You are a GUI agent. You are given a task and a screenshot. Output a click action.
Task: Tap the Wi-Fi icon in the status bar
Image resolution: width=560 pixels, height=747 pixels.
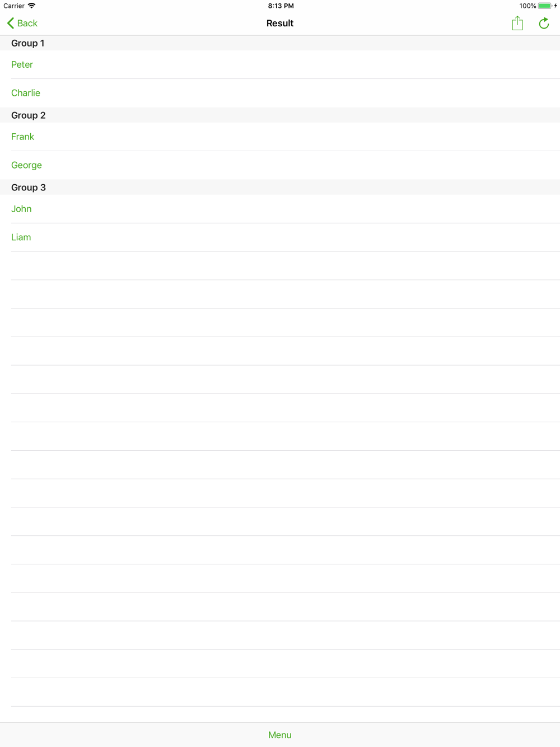(x=32, y=6)
